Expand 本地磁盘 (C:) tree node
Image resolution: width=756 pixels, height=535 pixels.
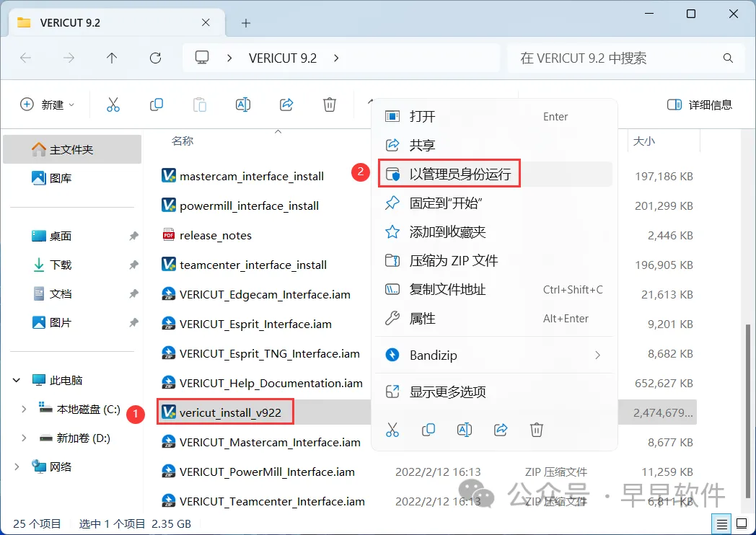[x=24, y=410]
